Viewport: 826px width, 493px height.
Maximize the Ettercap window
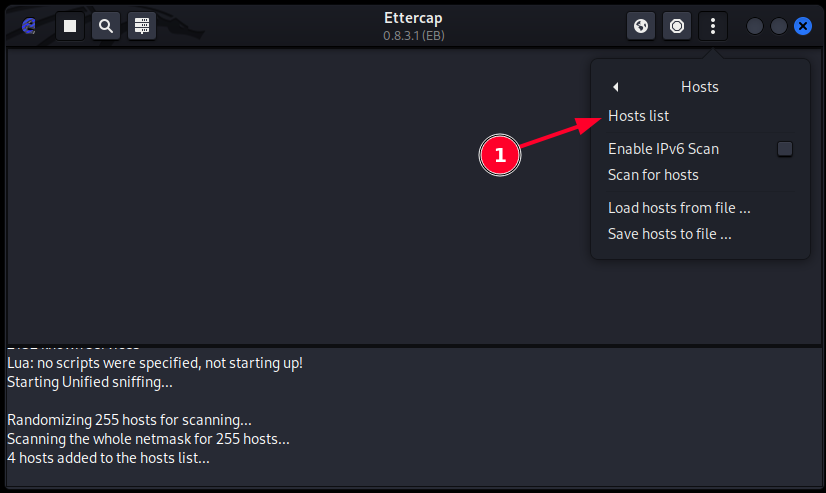[x=779, y=26]
